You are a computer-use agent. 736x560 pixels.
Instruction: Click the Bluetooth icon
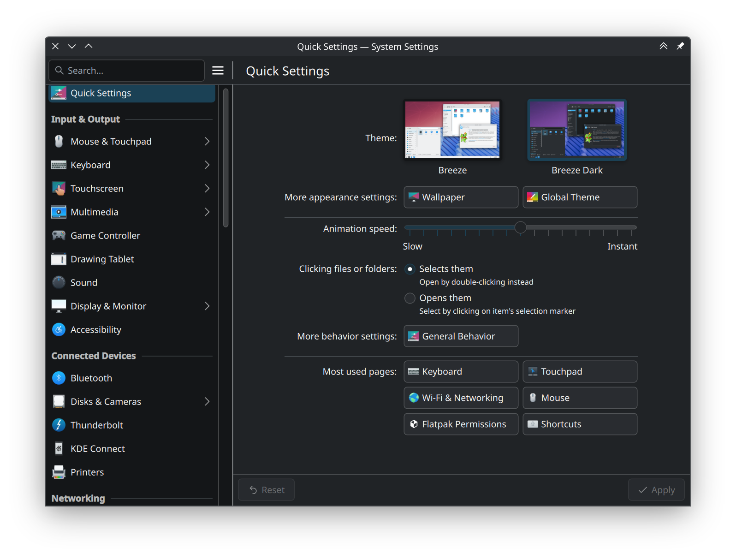click(59, 378)
